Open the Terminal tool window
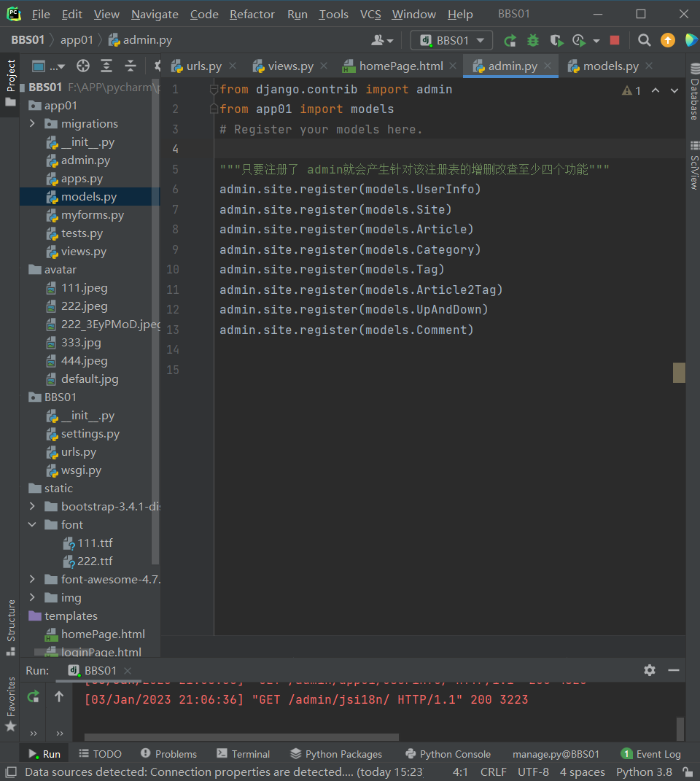700x781 pixels. pyautogui.click(x=243, y=754)
